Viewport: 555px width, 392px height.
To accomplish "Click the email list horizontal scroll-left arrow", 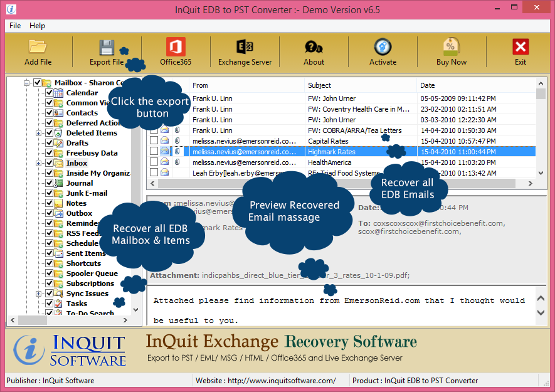I will (152, 183).
